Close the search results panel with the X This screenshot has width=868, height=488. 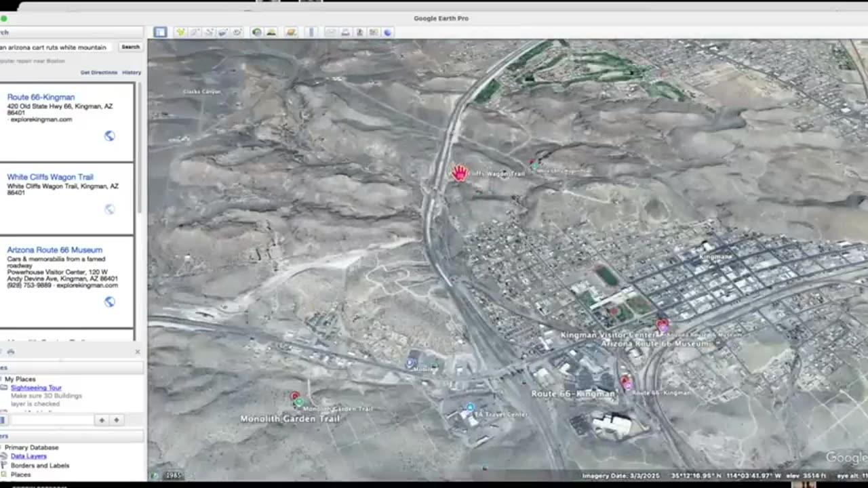tap(138, 352)
